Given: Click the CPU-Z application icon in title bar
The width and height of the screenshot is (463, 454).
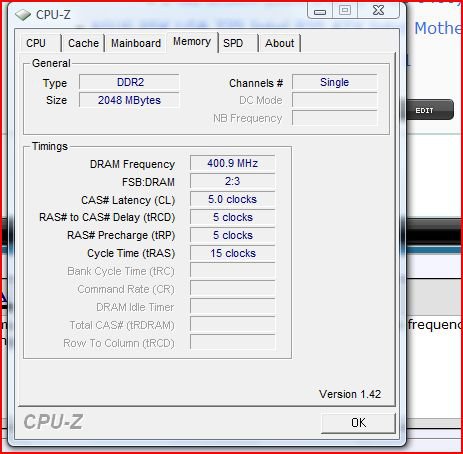Looking at the screenshot, I should pyautogui.click(x=23, y=15).
